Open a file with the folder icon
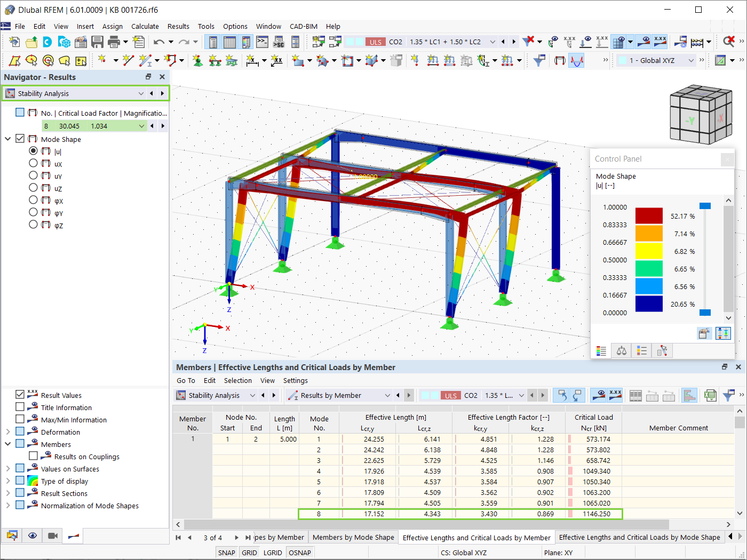747x560 pixels. [x=31, y=42]
